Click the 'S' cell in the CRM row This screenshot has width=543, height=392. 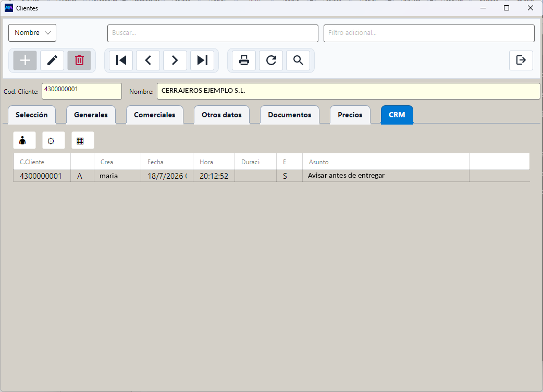click(290, 176)
